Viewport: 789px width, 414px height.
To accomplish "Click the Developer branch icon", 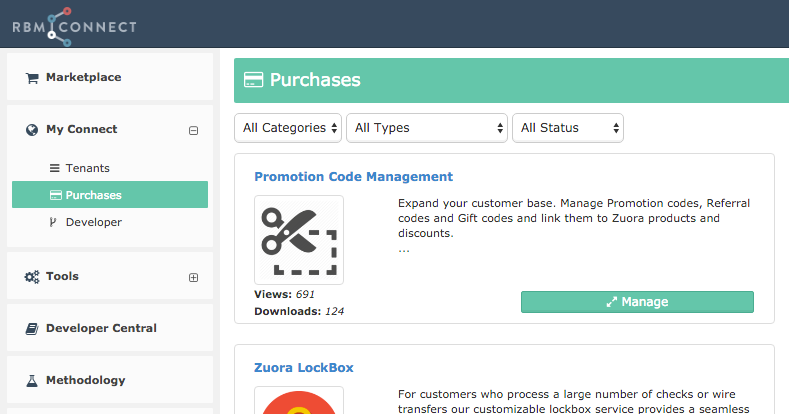I will tap(53, 222).
